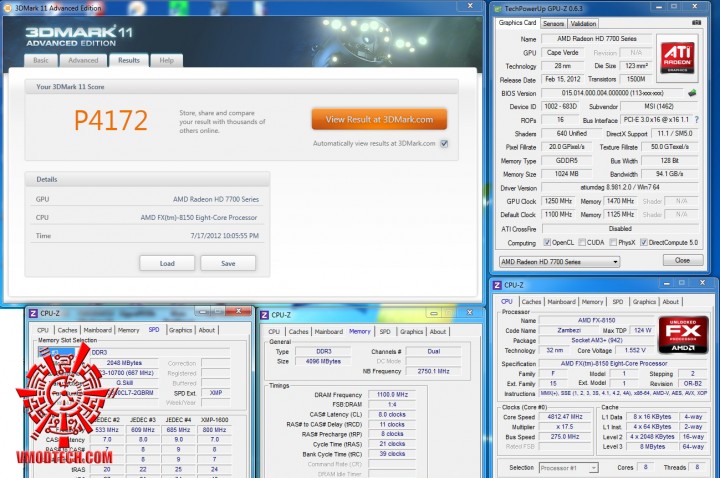Click the BIOS save chip icon in GPU-Z
Image resolution: width=720 pixels, height=478 pixels.
(692, 93)
